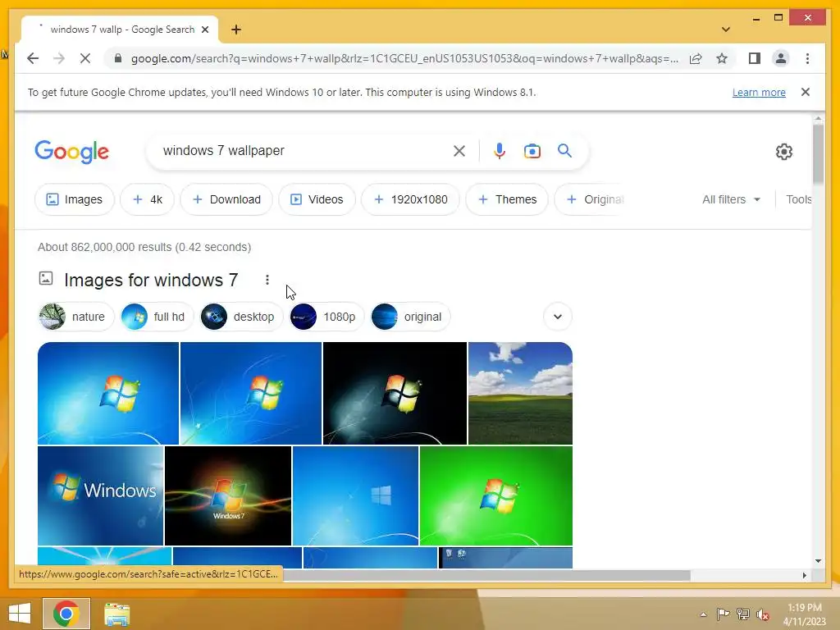Open the Chrome profile avatar
840x630 pixels.
(781, 58)
